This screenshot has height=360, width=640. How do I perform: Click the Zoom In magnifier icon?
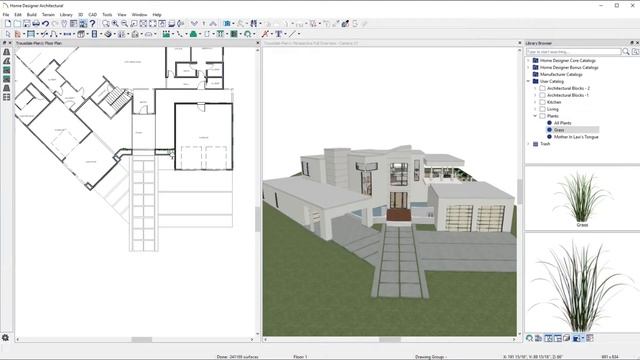(115, 24)
